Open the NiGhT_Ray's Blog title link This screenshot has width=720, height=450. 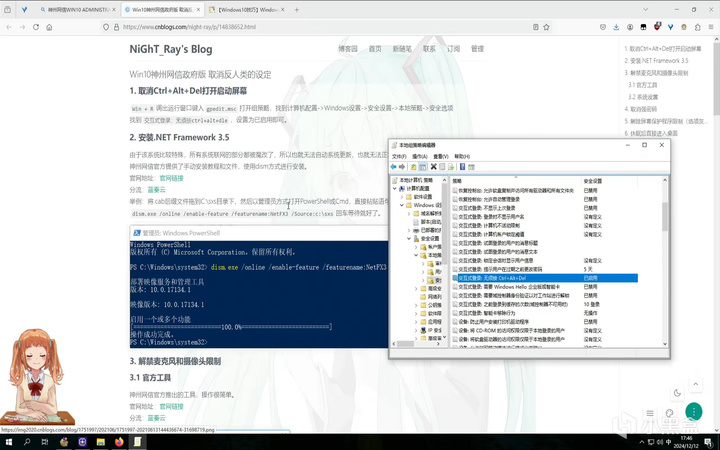171,49
